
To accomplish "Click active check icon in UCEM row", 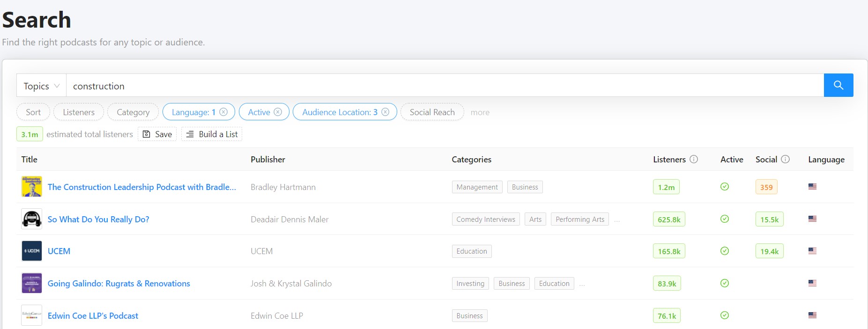I will 725,251.
